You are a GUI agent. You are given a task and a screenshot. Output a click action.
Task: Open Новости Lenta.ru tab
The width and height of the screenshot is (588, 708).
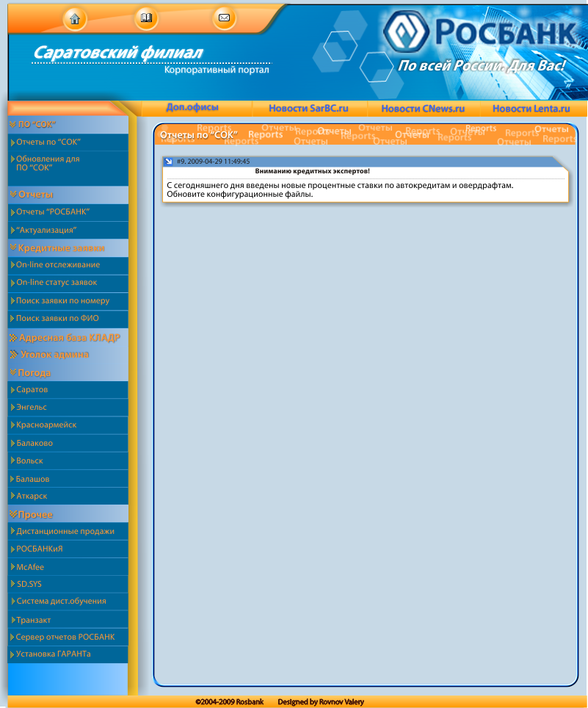click(531, 109)
